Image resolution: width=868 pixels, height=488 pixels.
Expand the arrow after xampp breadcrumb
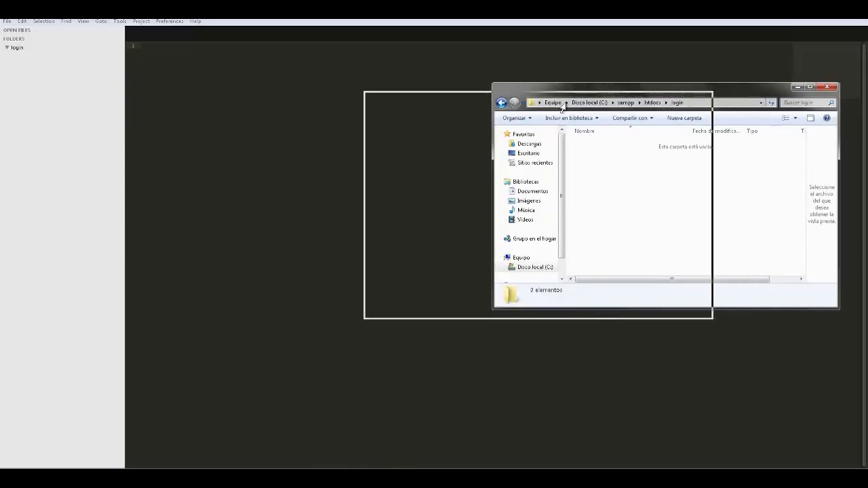click(x=639, y=103)
